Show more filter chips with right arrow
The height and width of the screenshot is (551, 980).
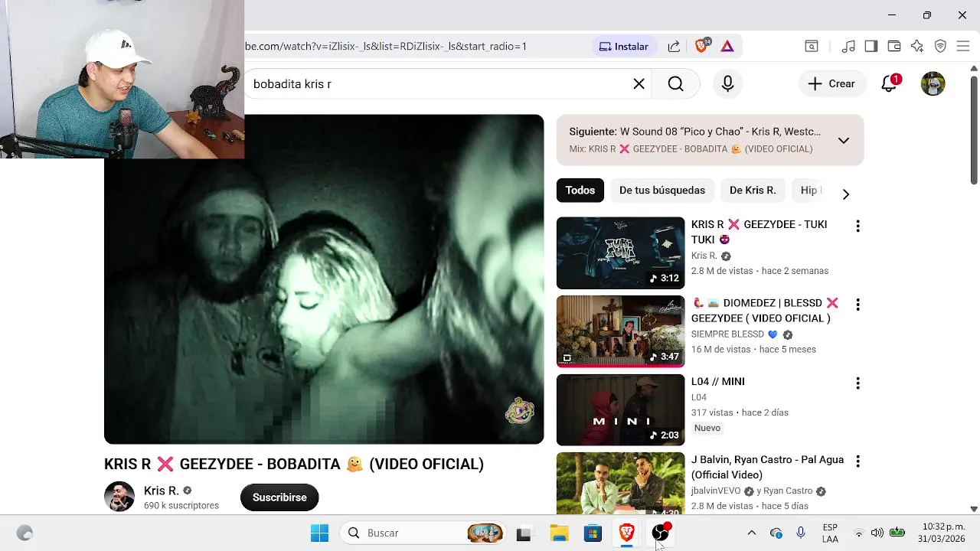click(x=846, y=194)
